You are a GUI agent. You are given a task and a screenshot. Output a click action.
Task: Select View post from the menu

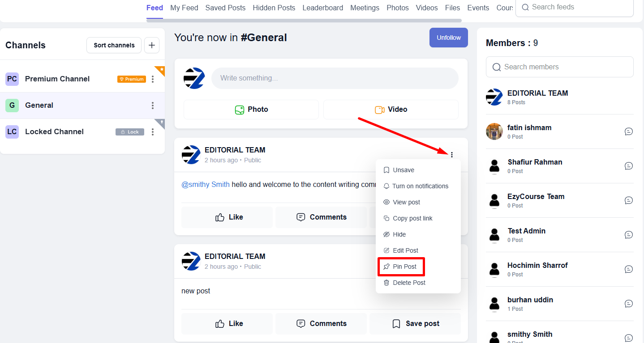click(x=418, y=202)
